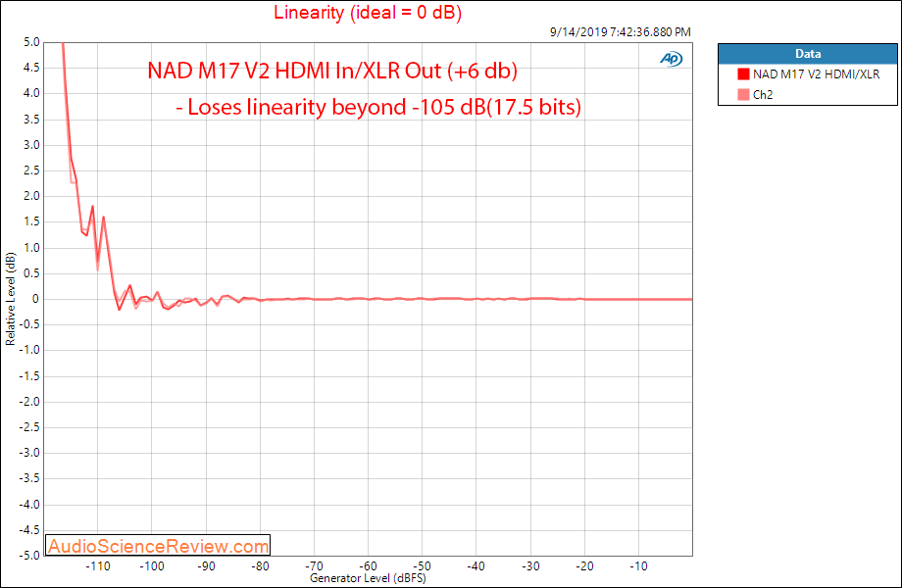Click the "4.5" tick on the vertical axis
Screen dimensions: 902x588
(31, 68)
